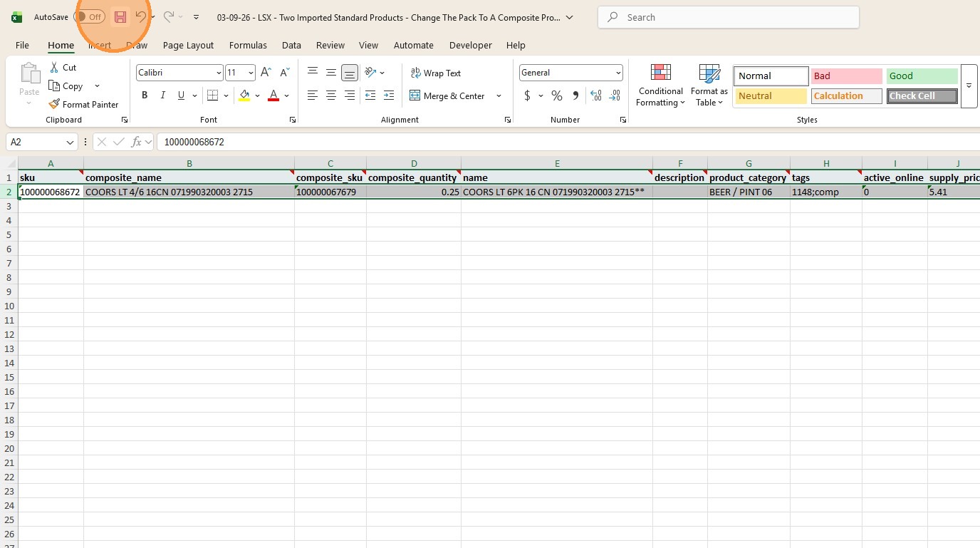Open the Name Box dropdown
The image size is (980, 548).
[x=70, y=142]
